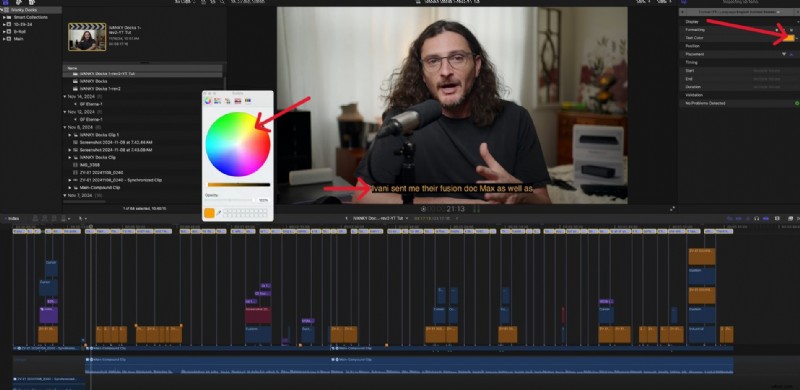Pick the eyedropper in Colors window
The image size is (800, 390).
point(218,213)
